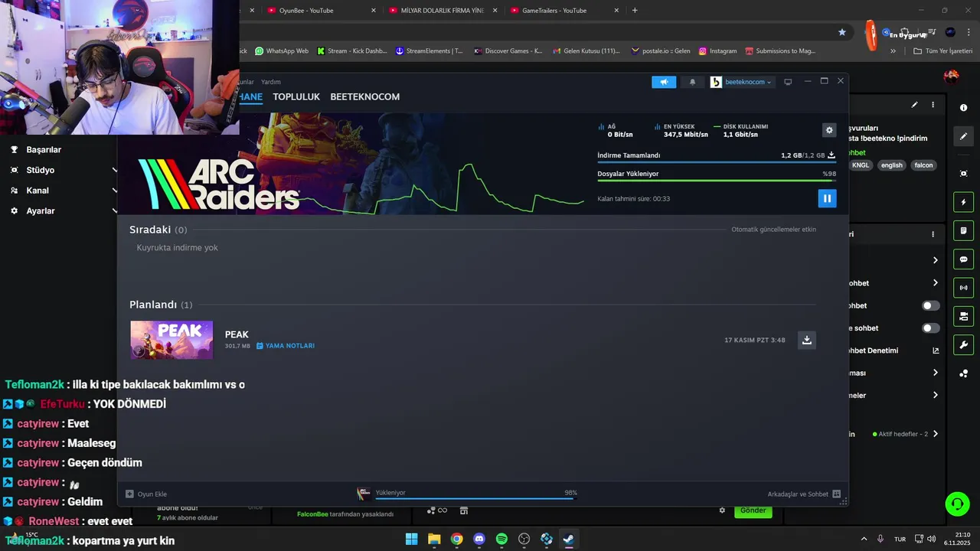The height and width of the screenshot is (551, 980).
Task: Click the KNGL tag chip
Action: tap(861, 165)
